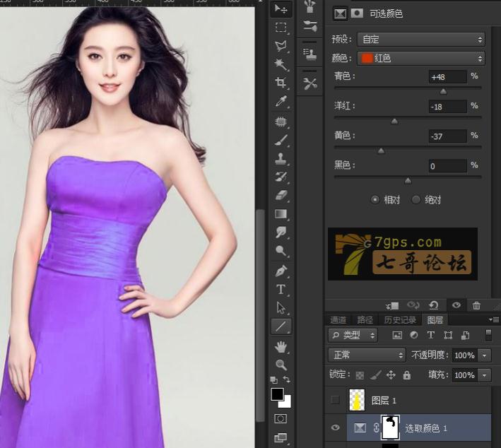This screenshot has width=501, height=448.
Task: Adjust the 洋红 magenta slider handle
Action: click(x=394, y=121)
